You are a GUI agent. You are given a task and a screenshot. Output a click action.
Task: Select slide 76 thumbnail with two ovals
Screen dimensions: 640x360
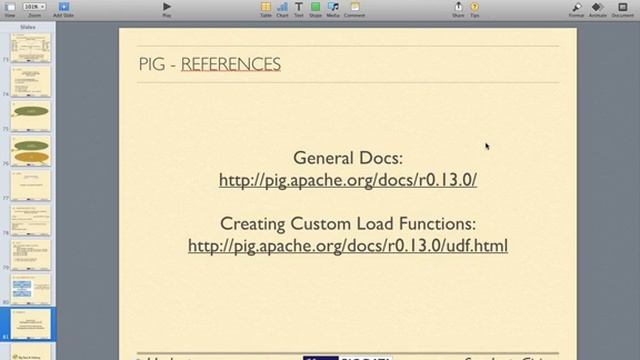click(31, 151)
